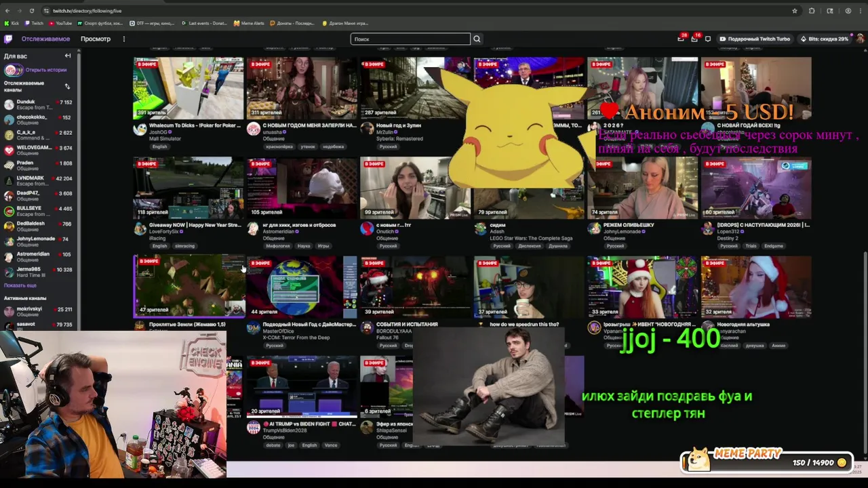
Task: Select the Отслеживаемое tab
Action: (x=45, y=39)
